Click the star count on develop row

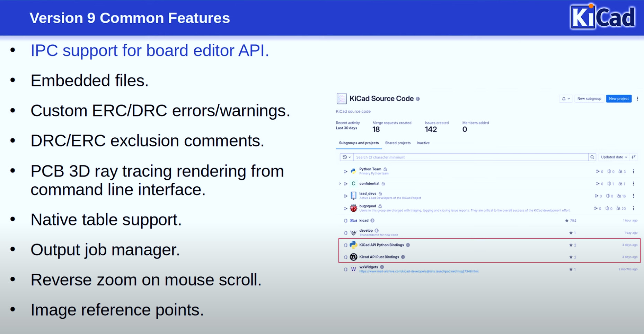click(x=572, y=233)
